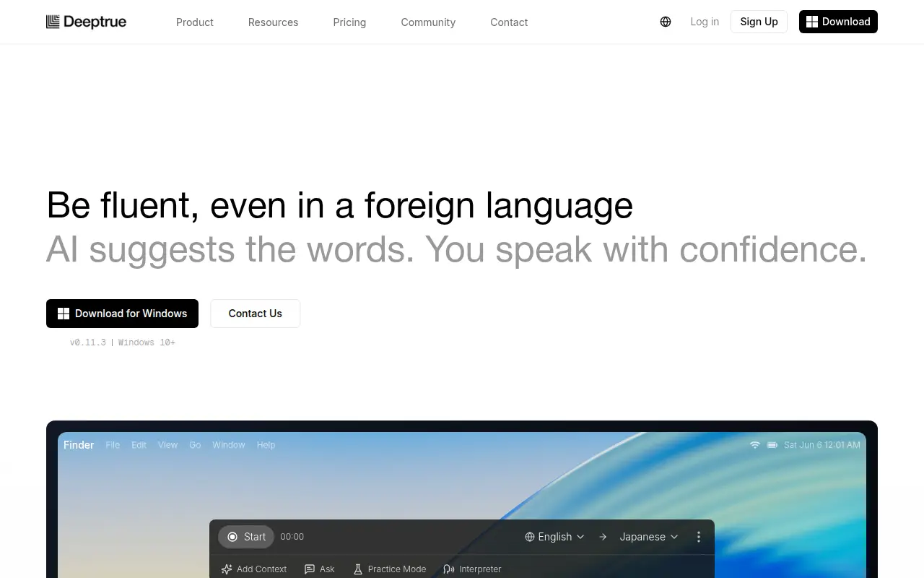Viewport: 924px width, 578px height.
Task: Open the three-dot more options menu
Action: click(698, 537)
